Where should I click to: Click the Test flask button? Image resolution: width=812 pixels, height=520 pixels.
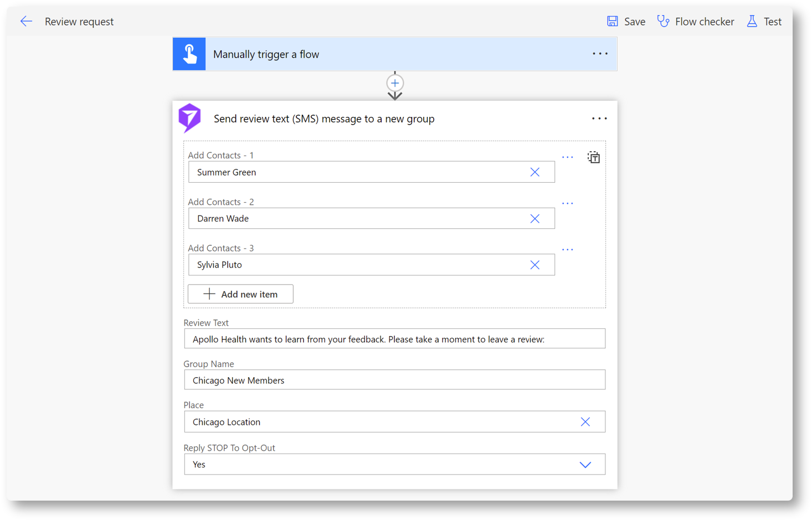point(764,22)
